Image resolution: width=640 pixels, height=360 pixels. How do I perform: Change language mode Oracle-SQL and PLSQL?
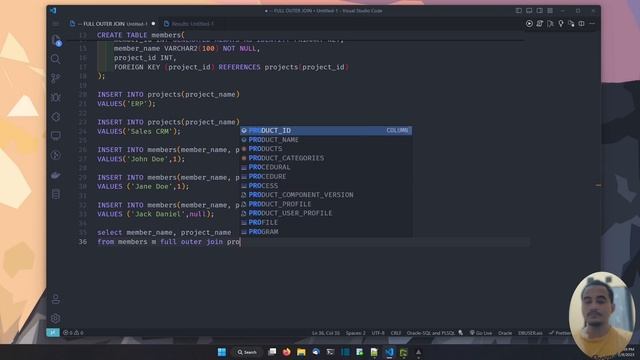[x=430, y=333]
